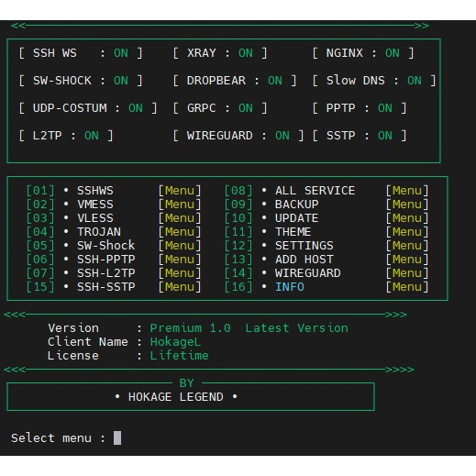Select the BACKUP menu entry
The height and width of the screenshot is (476, 476).
pos(296,205)
